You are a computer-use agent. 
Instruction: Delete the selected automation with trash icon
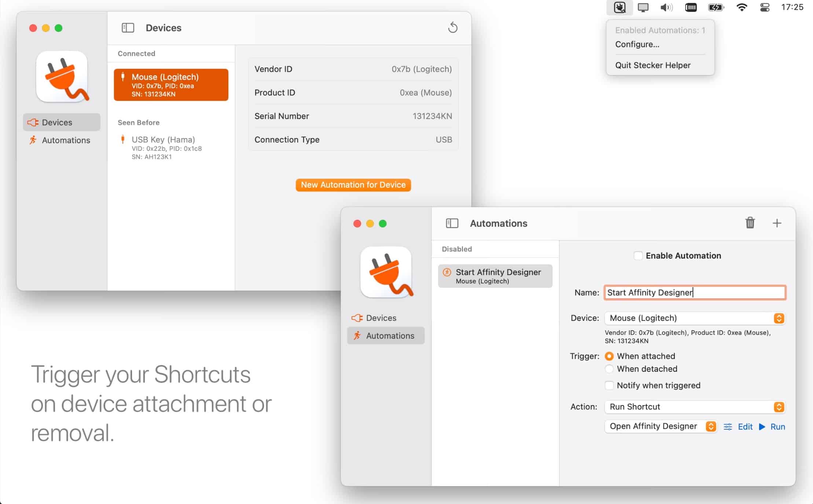click(750, 223)
